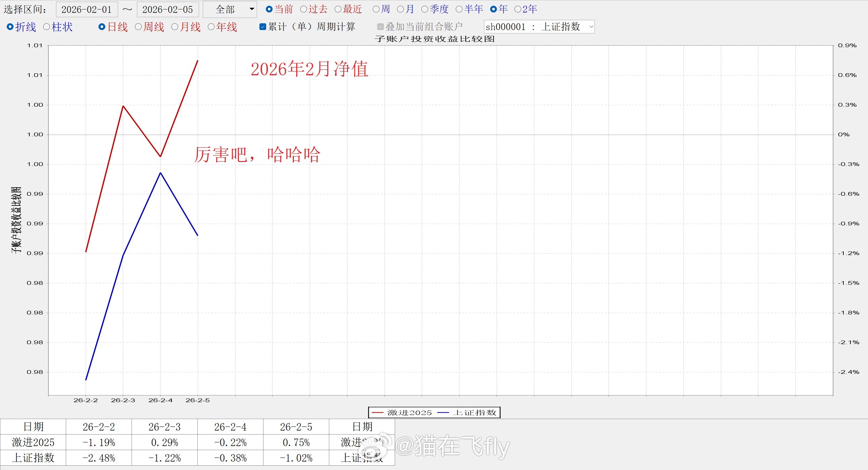Select the 最近 range radio button

pos(338,9)
